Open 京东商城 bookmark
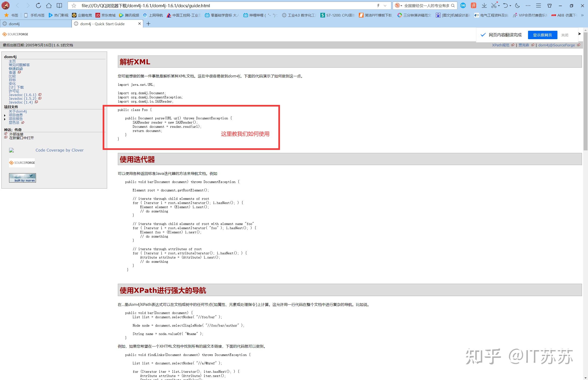Screen dimensions: 588x380 click(105, 15)
